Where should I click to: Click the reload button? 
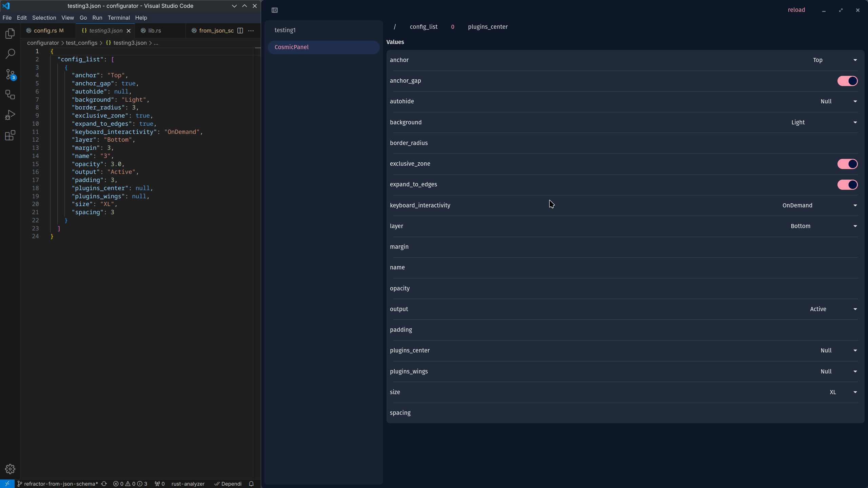(x=796, y=10)
